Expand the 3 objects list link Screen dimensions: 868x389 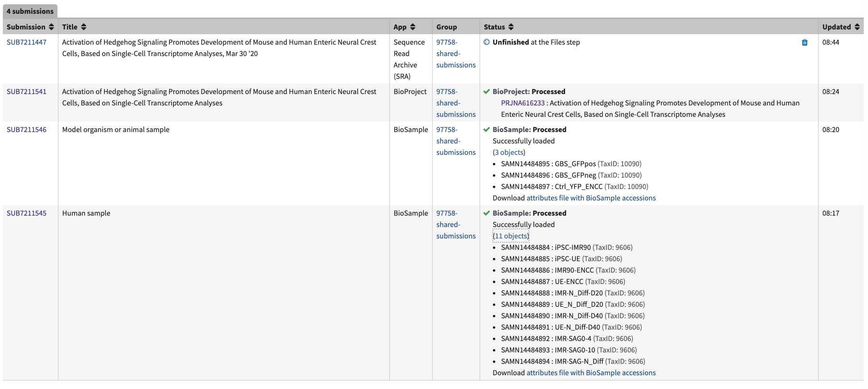tap(509, 152)
